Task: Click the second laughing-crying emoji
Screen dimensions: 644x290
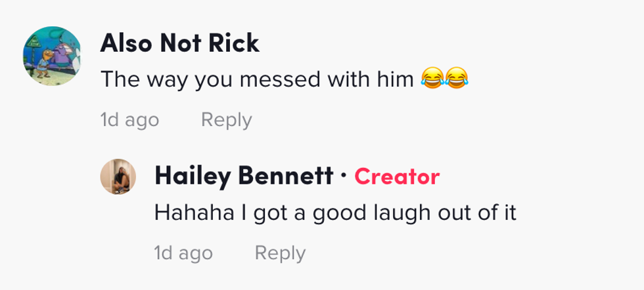Action: pos(456,80)
